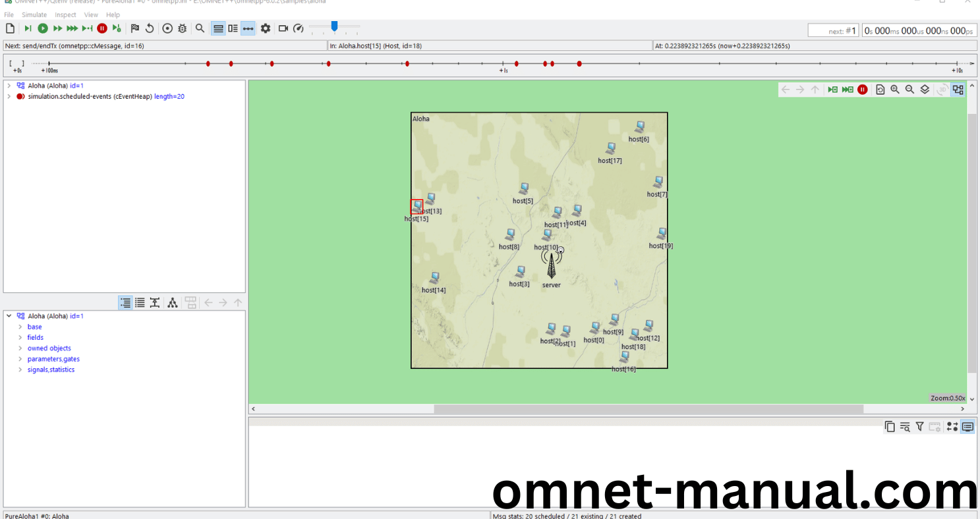980x519 pixels.
Task: Click the Rebuild network circular arrow icon
Action: tap(150, 28)
